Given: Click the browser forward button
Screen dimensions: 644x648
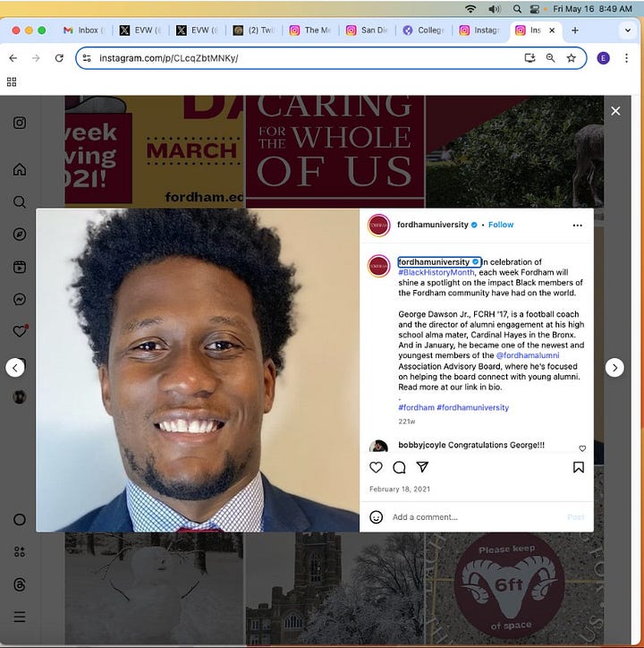Looking at the screenshot, I should [x=36, y=58].
